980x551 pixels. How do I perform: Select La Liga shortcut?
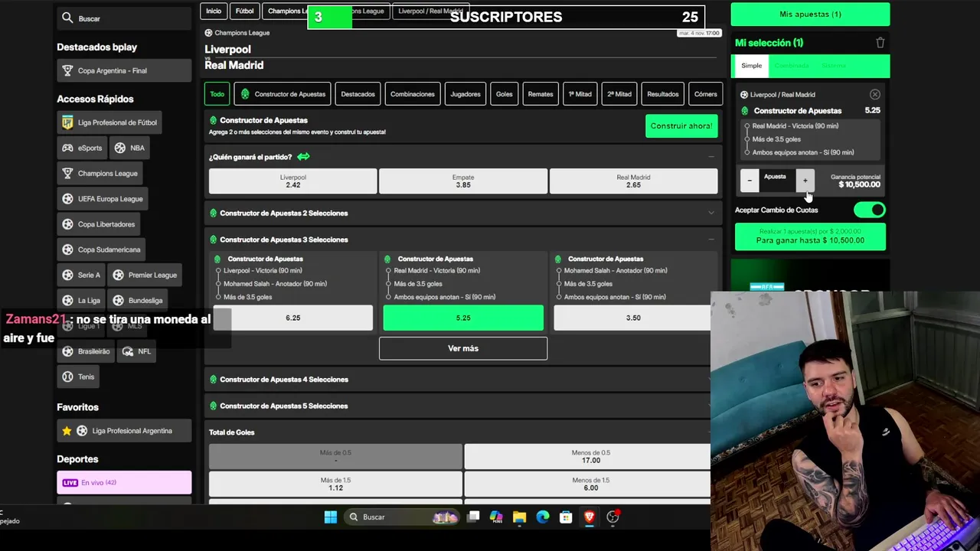80,301
